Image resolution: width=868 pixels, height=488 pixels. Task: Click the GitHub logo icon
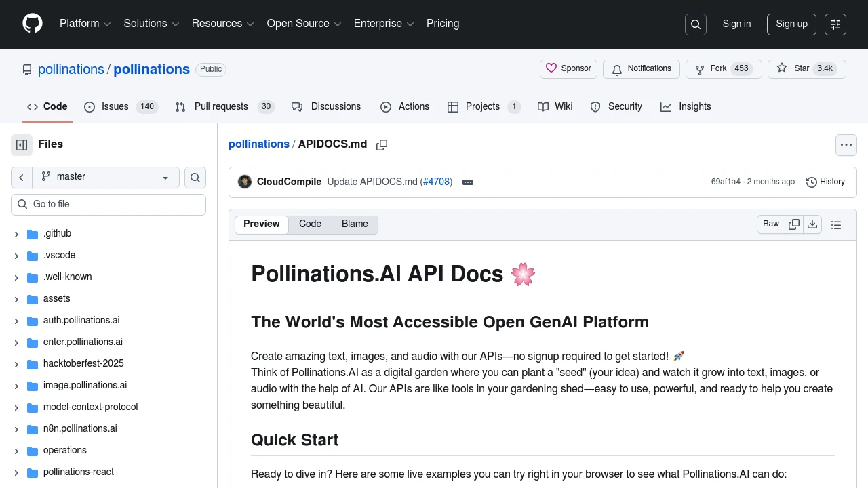33,24
